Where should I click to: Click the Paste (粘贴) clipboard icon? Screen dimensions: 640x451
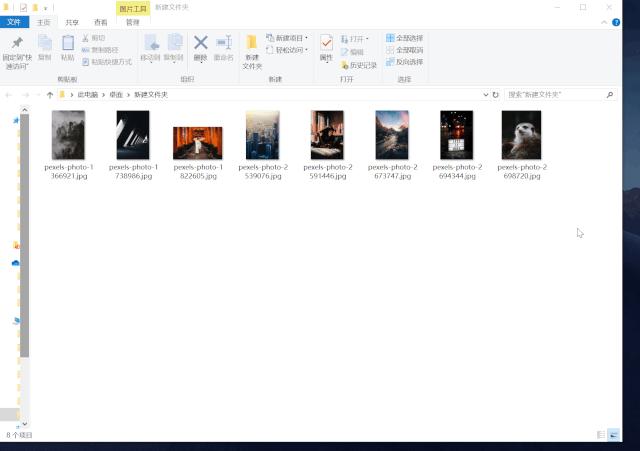coord(68,43)
